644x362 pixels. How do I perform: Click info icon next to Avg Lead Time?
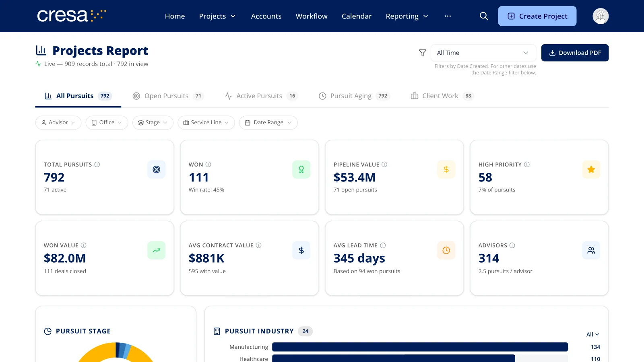point(383,245)
